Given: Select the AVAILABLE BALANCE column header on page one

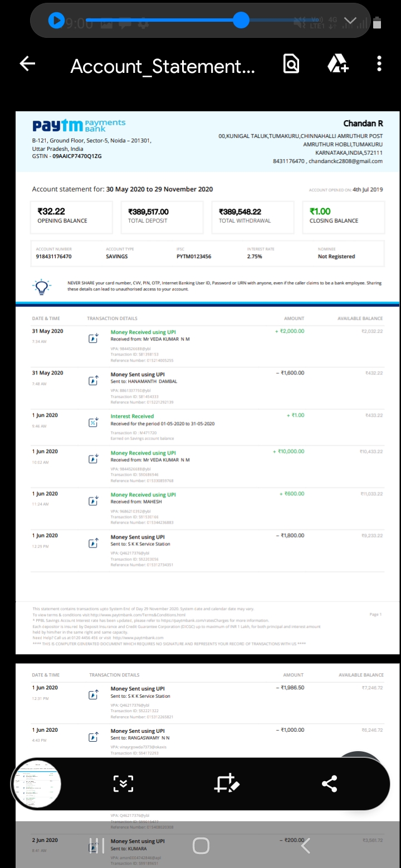Looking at the screenshot, I should click(360, 318).
